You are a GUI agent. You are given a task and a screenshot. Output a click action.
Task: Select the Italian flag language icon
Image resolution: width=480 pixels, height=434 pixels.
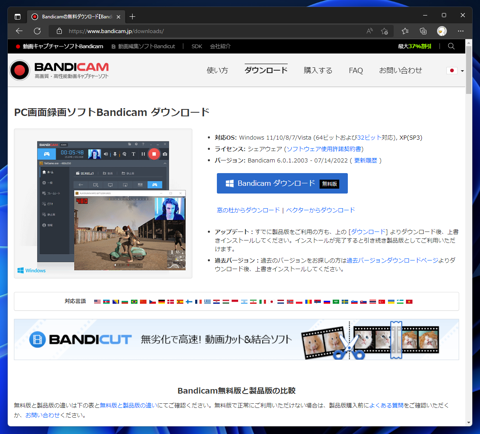[x=263, y=302]
